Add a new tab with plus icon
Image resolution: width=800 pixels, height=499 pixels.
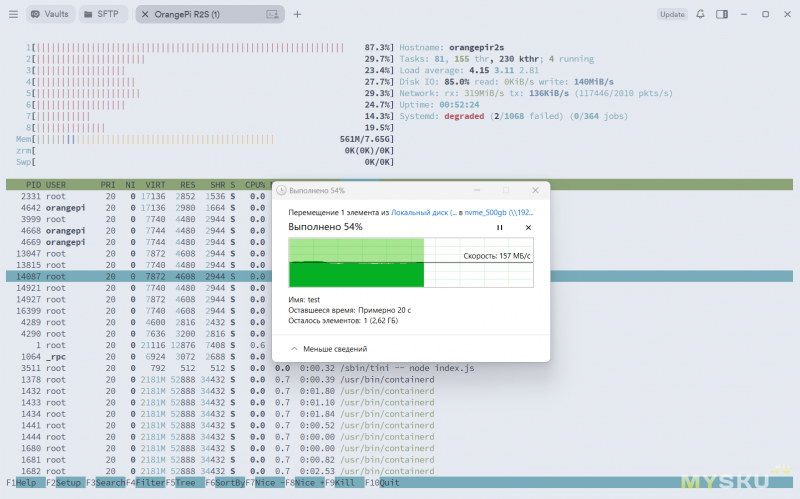point(297,14)
